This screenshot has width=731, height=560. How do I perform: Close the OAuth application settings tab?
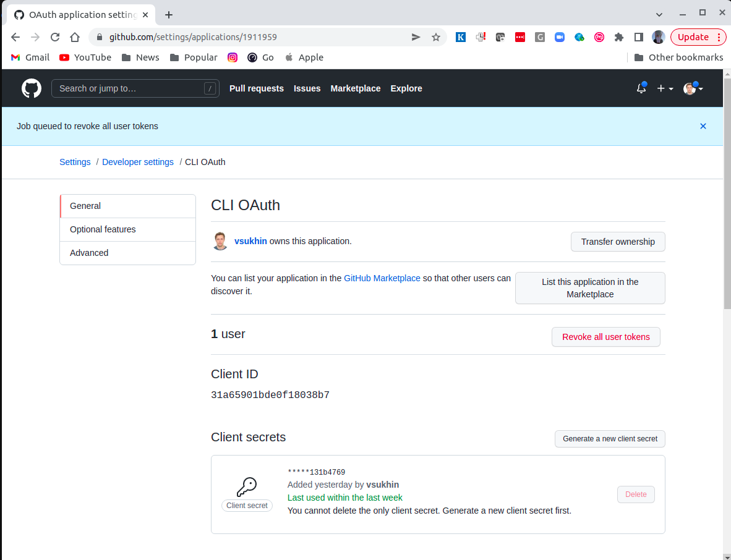pos(145,15)
